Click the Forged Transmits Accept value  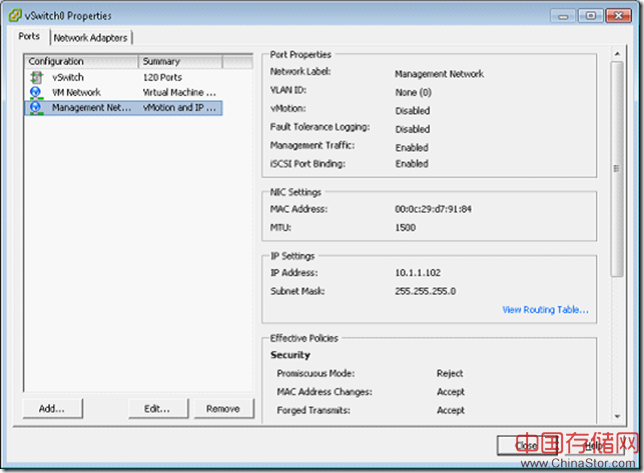pos(451,410)
